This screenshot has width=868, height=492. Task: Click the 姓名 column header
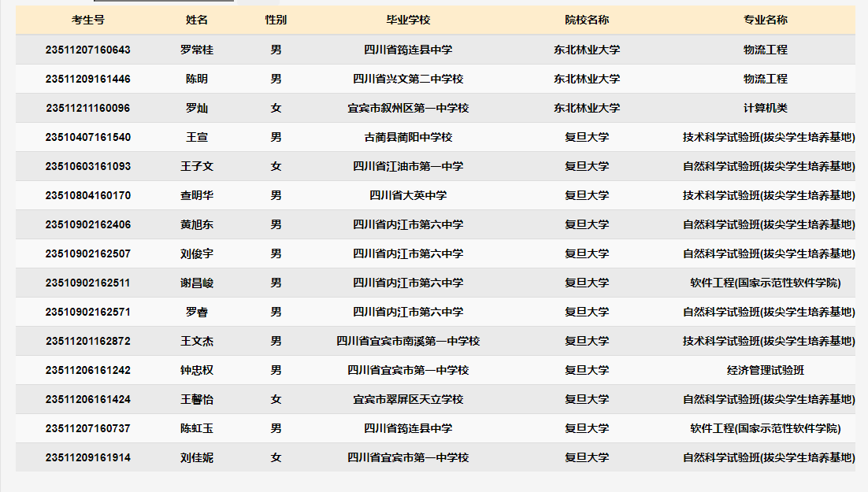pos(196,20)
